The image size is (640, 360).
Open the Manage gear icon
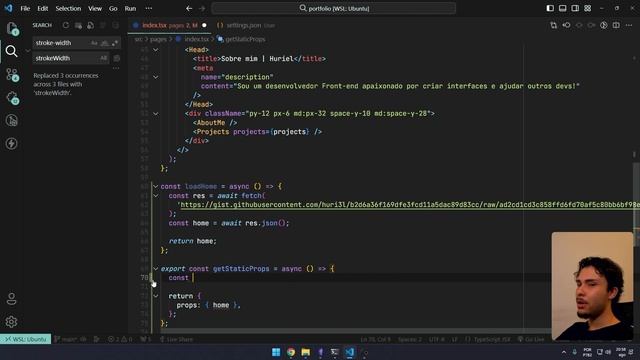(11, 322)
